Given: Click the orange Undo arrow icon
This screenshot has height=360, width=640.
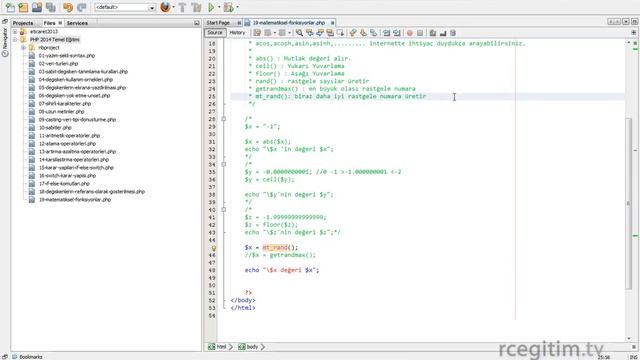Looking at the screenshot, I should [68, 7].
